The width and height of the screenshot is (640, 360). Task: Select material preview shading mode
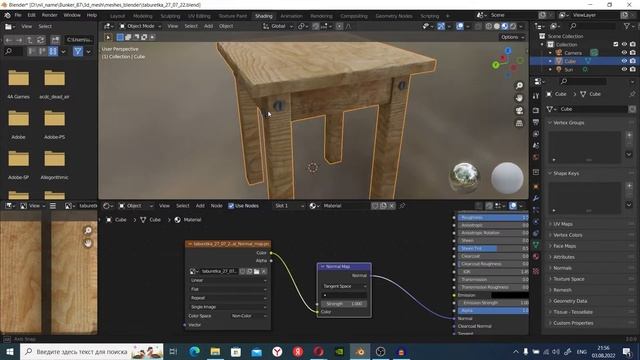pos(505,26)
